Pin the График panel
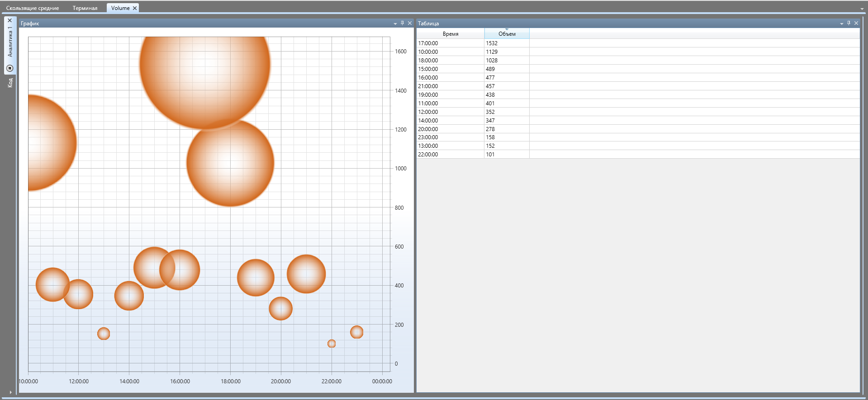Viewport: 868px width, 400px height. tap(402, 23)
